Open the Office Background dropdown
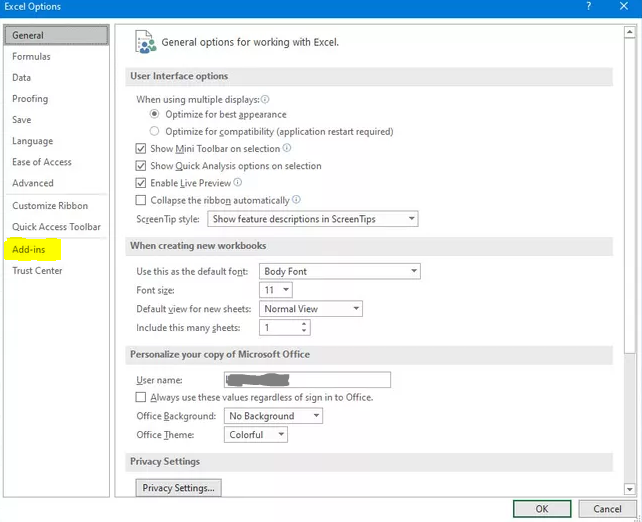 pos(273,416)
